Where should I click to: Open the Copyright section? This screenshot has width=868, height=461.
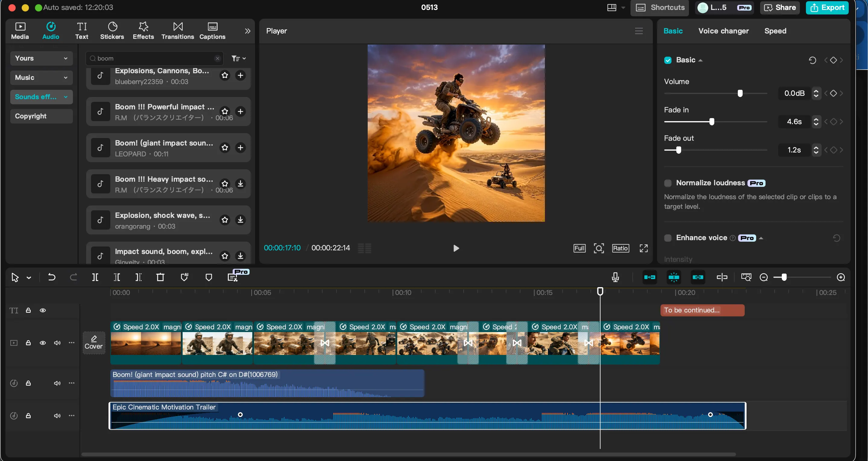42,116
